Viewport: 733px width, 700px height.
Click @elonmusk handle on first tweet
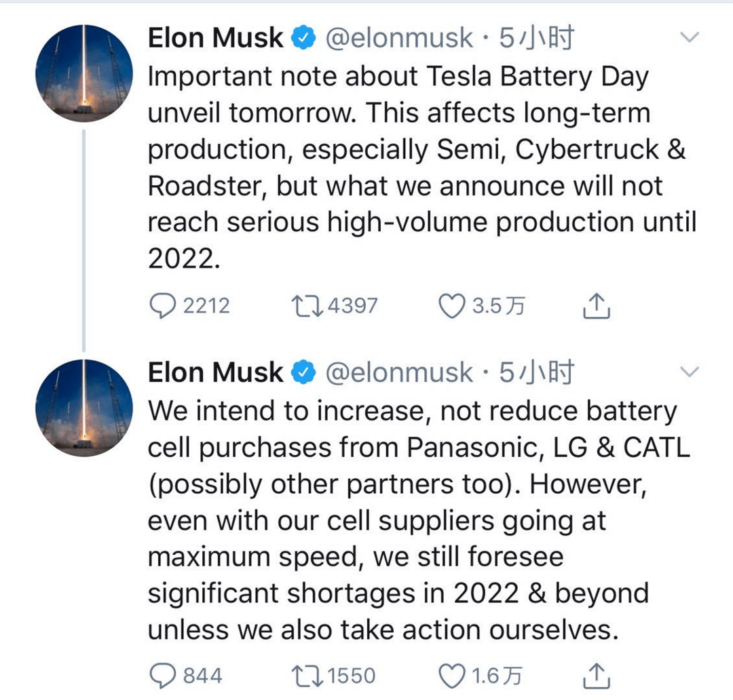pos(399,38)
